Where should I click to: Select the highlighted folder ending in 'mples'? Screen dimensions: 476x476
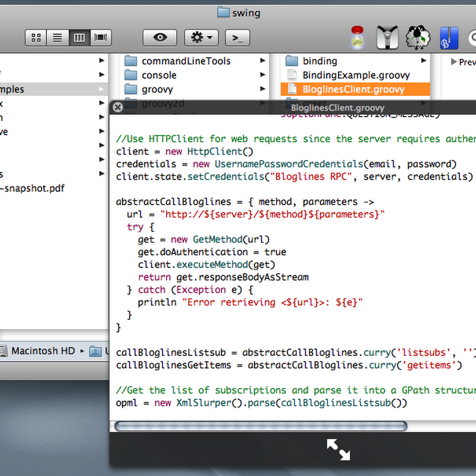(54, 89)
